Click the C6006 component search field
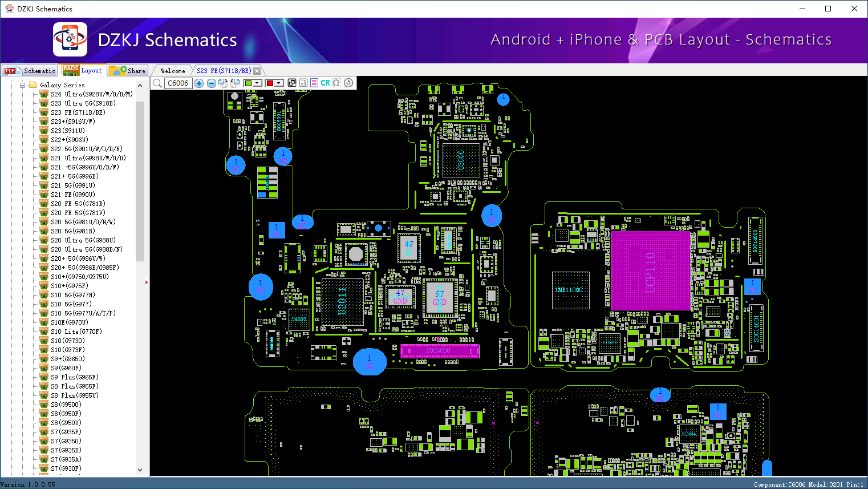The image size is (868, 489). (x=178, y=83)
